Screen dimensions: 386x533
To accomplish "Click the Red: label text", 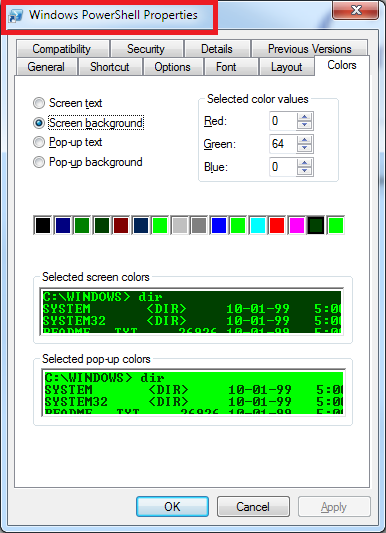I will [x=215, y=121].
